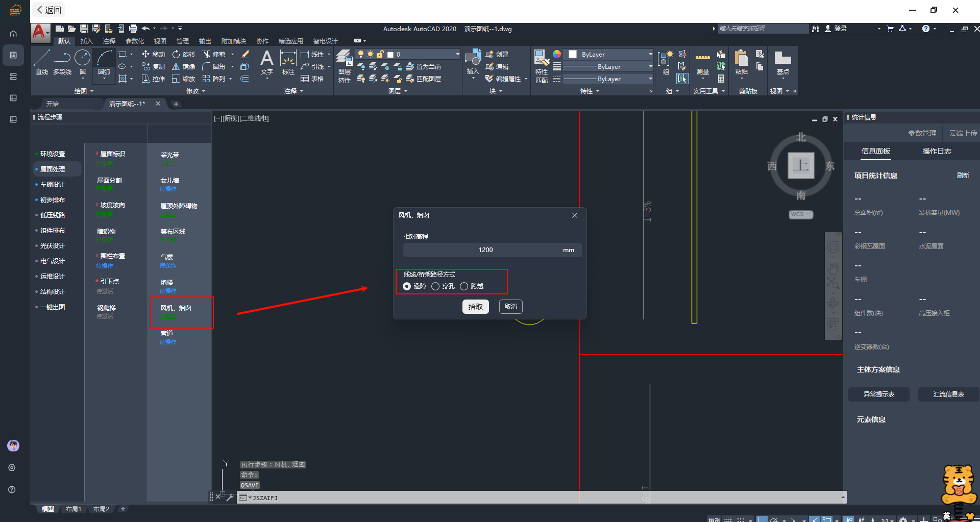Click the object color wheel swatch

click(x=557, y=54)
